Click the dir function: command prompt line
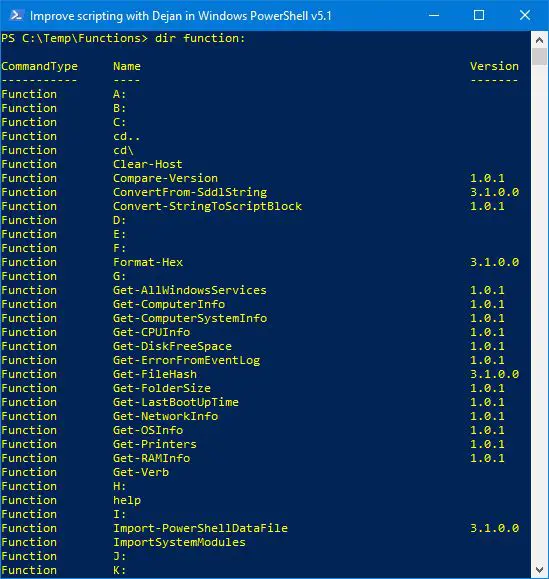Viewport: 549px width, 579px height. pos(123,38)
